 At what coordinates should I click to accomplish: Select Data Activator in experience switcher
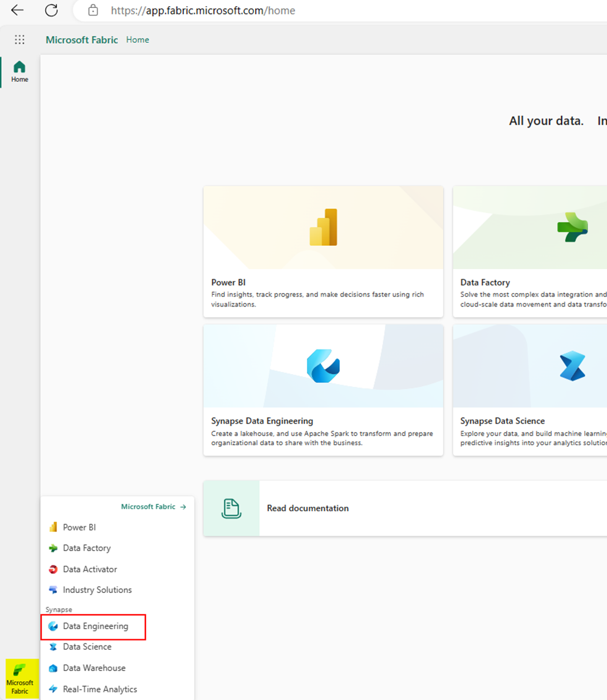coord(117,569)
